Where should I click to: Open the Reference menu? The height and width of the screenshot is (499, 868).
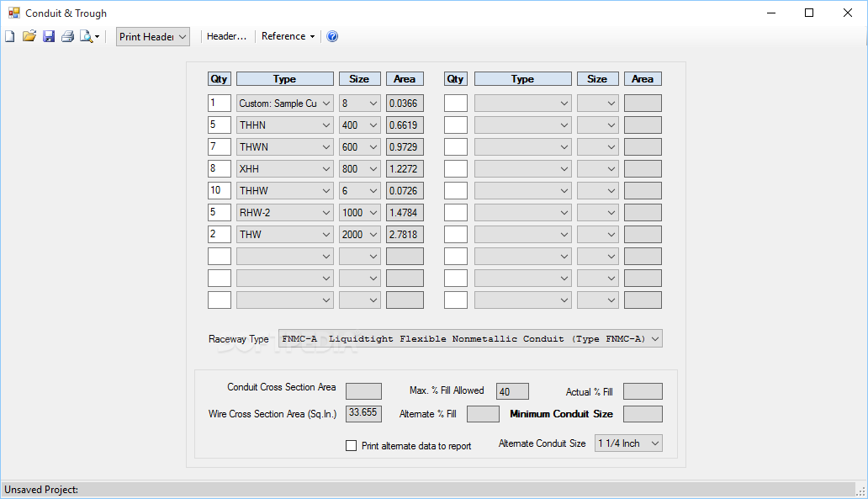(x=288, y=36)
